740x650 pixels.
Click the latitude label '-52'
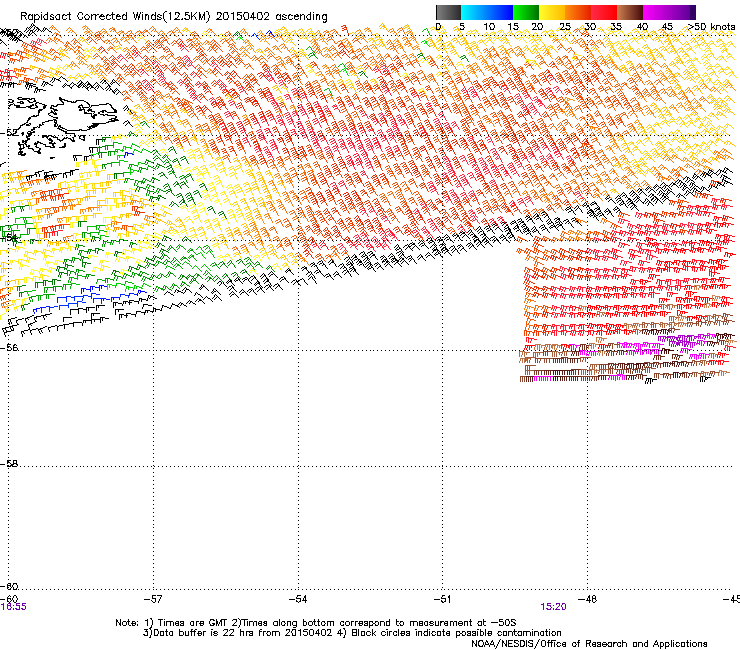pos(8,133)
